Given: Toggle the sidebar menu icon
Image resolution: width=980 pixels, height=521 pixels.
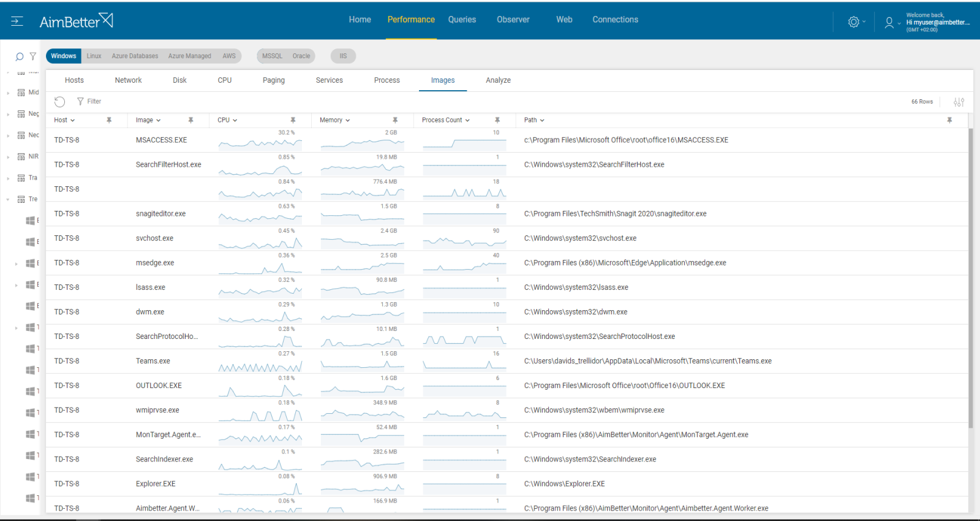Looking at the screenshot, I should [x=17, y=21].
